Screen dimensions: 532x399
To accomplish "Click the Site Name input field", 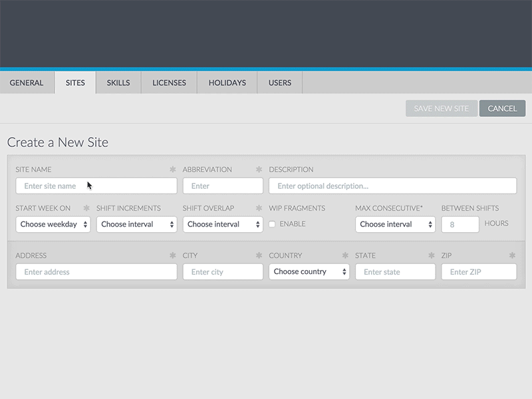I will (x=96, y=186).
